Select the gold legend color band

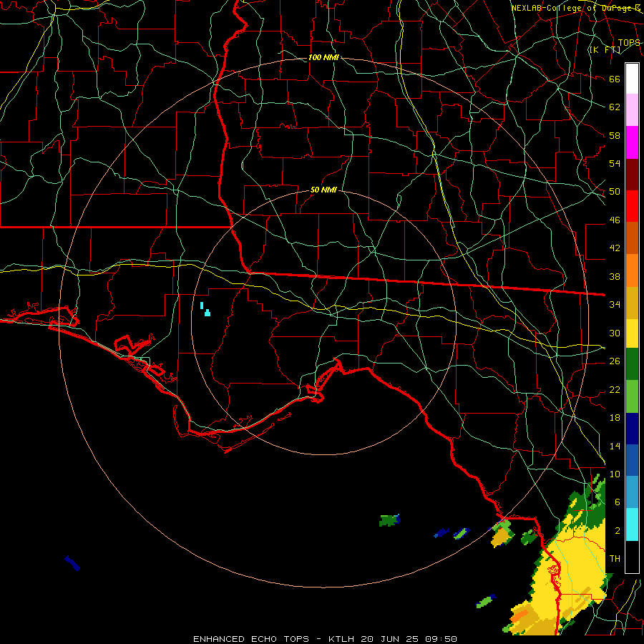coord(632,303)
